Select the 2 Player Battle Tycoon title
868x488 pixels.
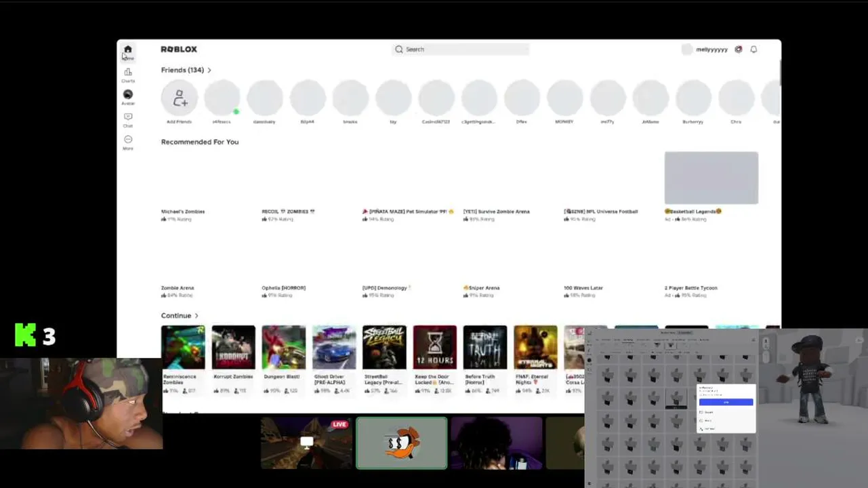click(691, 288)
